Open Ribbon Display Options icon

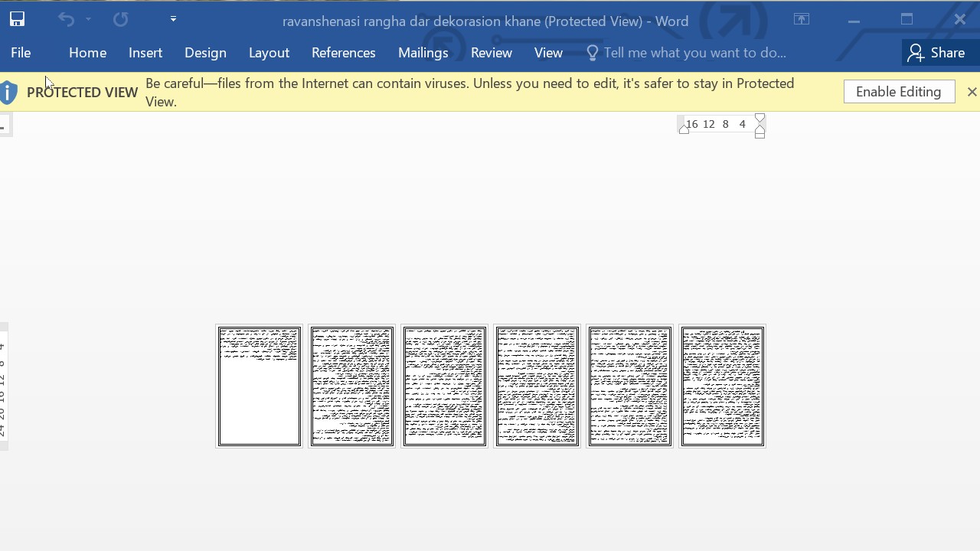pos(802,20)
